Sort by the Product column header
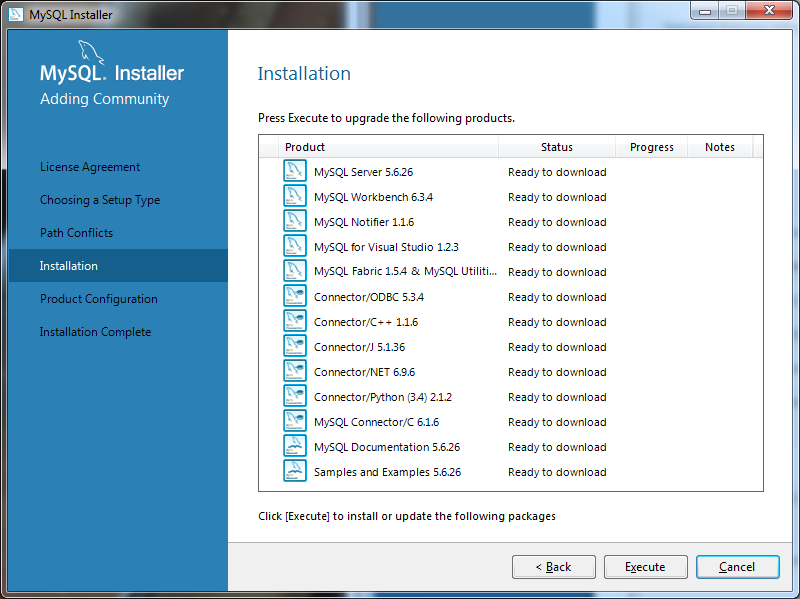This screenshot has height=599, width=800. click(388, 147)
